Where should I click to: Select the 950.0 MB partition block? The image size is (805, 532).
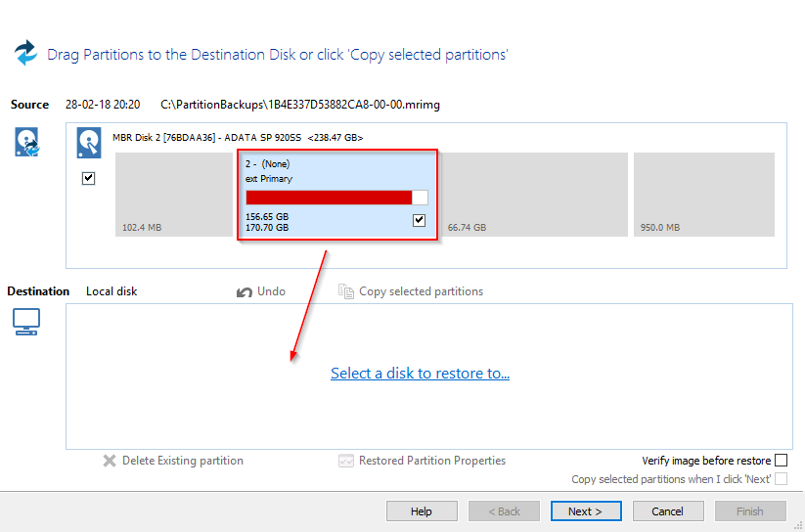pyautogui.click(x=703, y=194)
